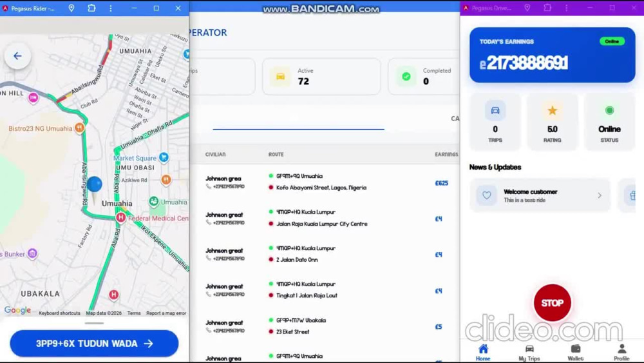Open the Home tab in driver app

483,352
